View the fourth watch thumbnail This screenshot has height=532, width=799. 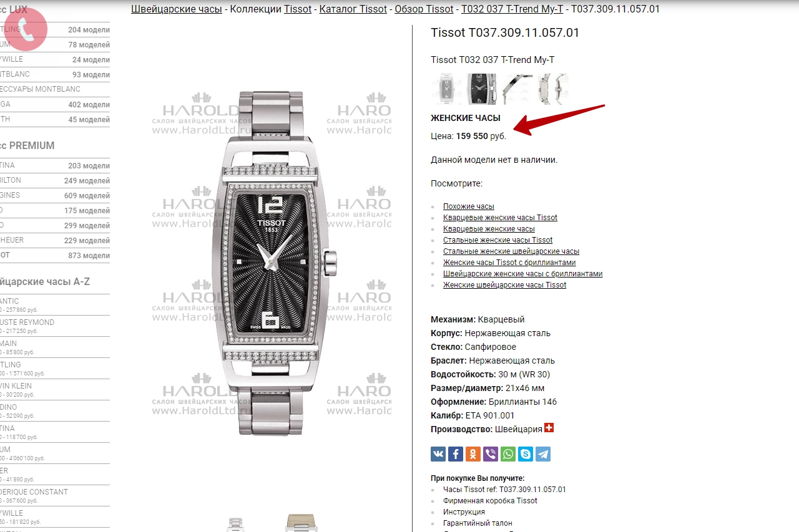552,89
